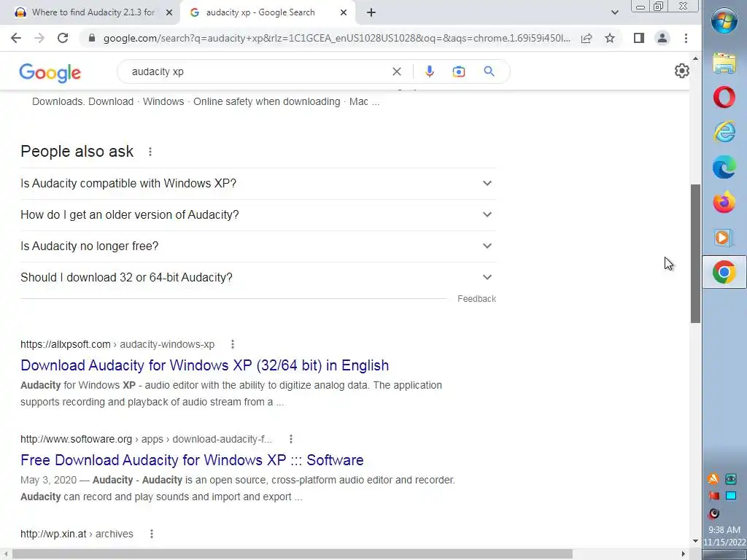Viewport: 747px width, 560px height.
Task: Open the Chrome profile avatar menu
Action: 662,38
